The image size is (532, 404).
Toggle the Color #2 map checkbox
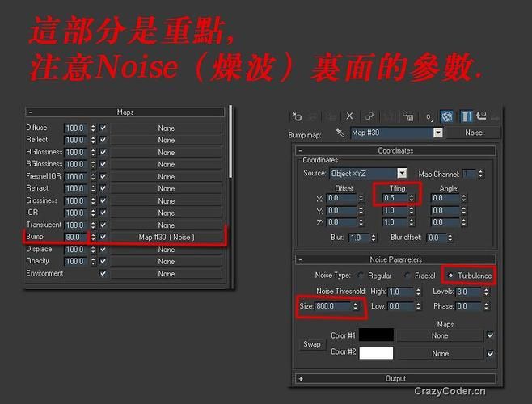tap(490, 354)
